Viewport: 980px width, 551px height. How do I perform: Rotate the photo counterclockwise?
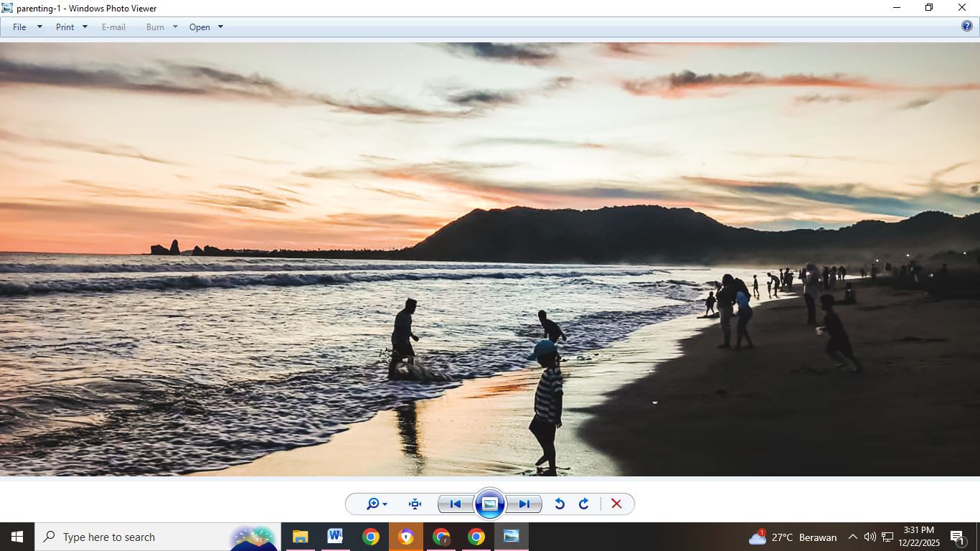click(560, 504)
